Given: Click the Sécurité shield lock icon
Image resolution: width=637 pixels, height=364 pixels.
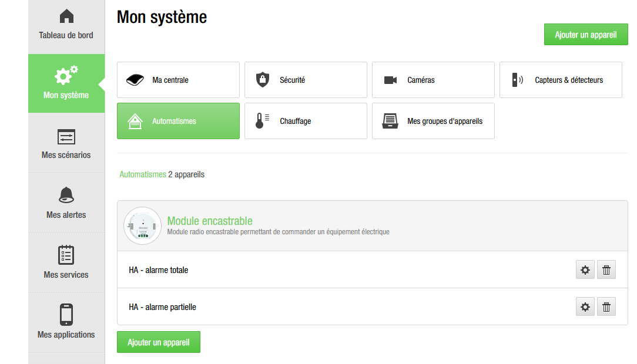Looking at the screenshot, I should 263,79.
